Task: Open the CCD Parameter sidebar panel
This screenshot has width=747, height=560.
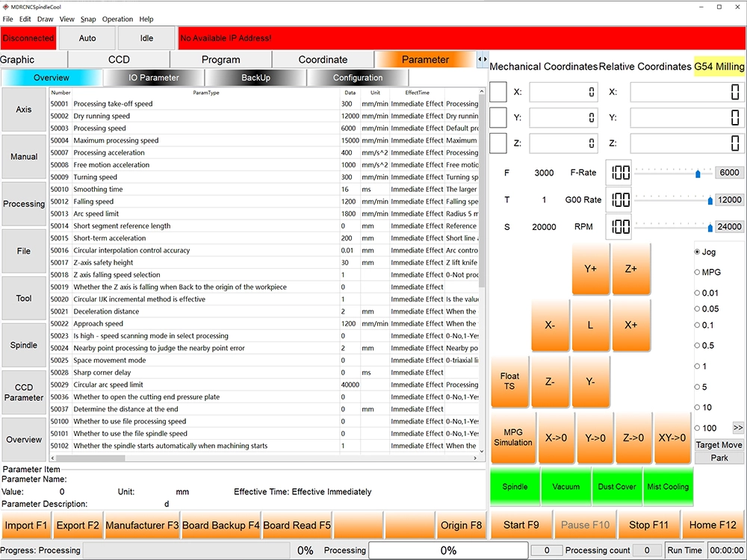Action: (x=23, y=393)
